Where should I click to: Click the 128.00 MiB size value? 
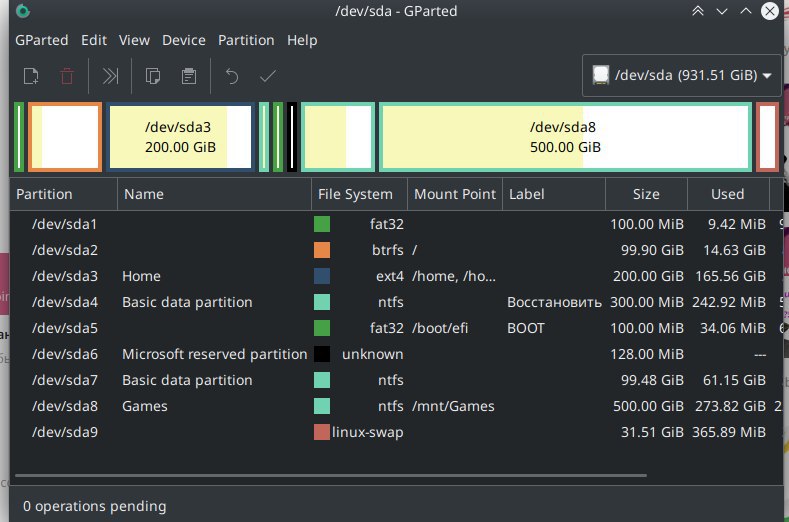pyautogui.click(x=647, y=354)
